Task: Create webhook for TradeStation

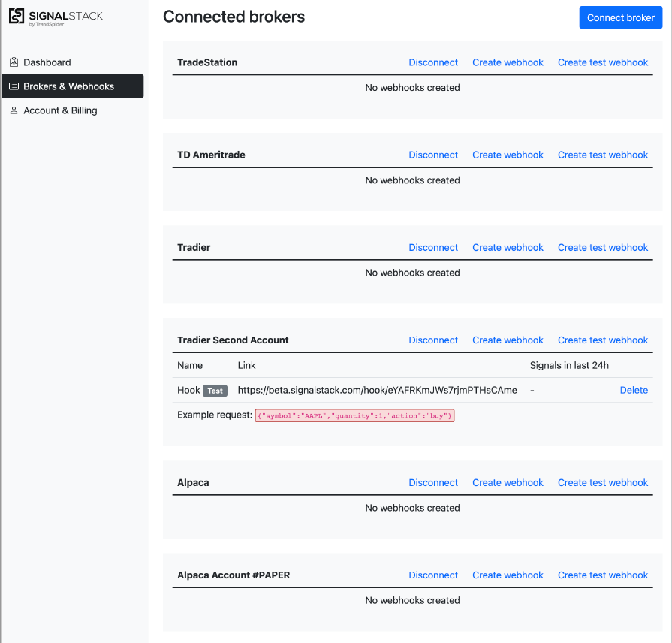Action: [x=508, y=62]
